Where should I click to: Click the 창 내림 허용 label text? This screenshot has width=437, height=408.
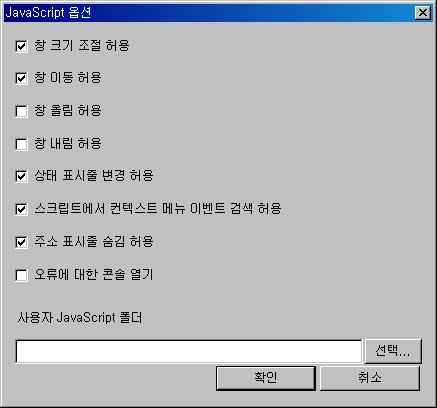68,144
